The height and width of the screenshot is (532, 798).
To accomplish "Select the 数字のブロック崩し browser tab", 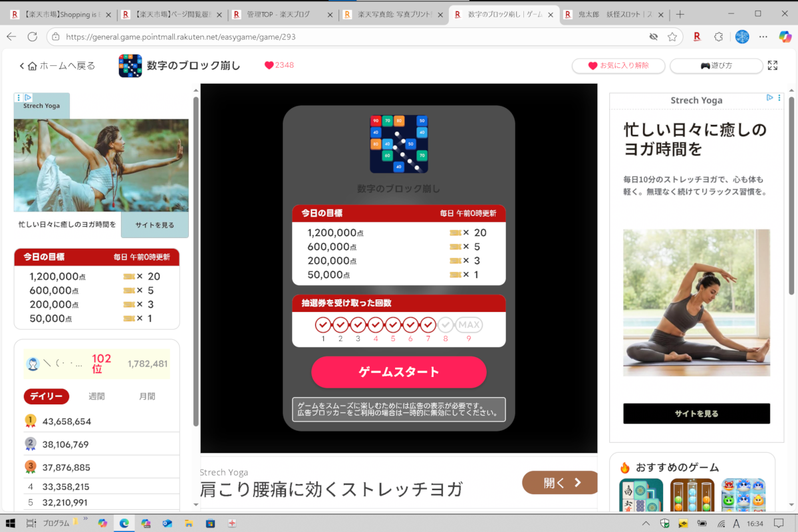I will pyautogui.click(x=503, y=14).
